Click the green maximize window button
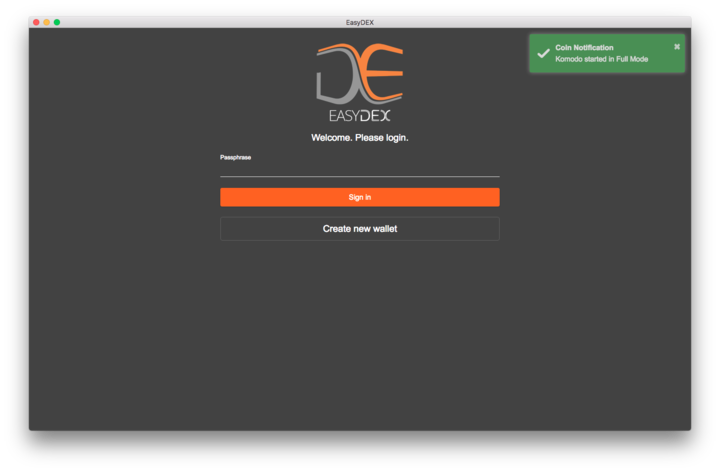This screenshot has width=720, height=472. [x=57, y=22]
